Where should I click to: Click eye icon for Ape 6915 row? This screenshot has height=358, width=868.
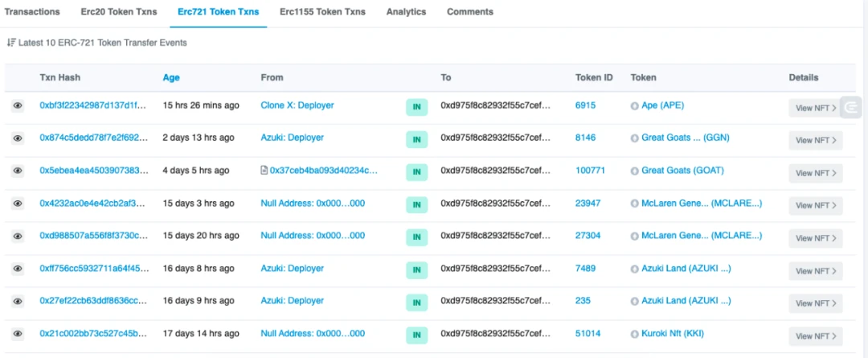pos(18,105)
